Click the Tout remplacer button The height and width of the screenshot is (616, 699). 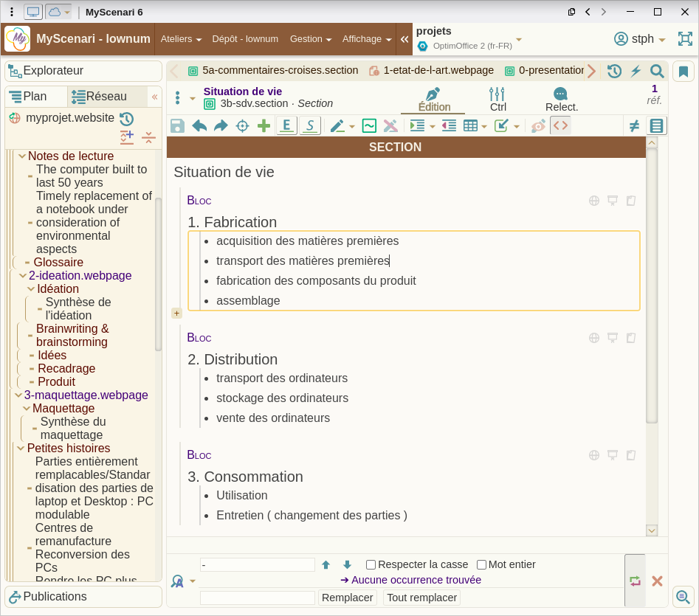click(x=421, y=598)
